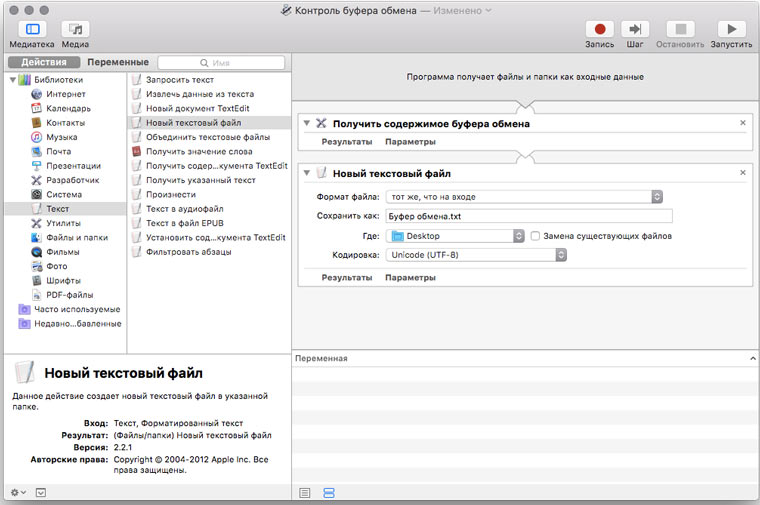Select the Извлечь данные из текста action
This screenshot has height=505, width=760.
click(200, 94)
